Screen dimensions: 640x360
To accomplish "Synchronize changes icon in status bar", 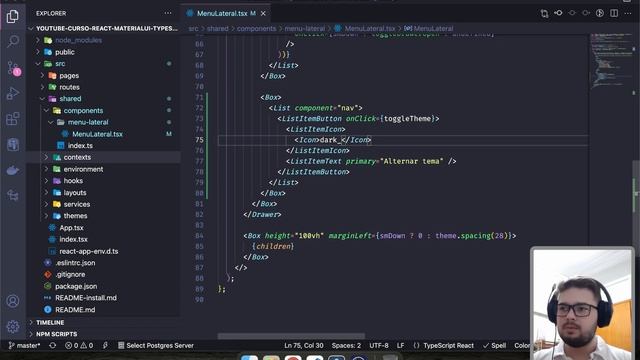I will (x=53, y=345).
